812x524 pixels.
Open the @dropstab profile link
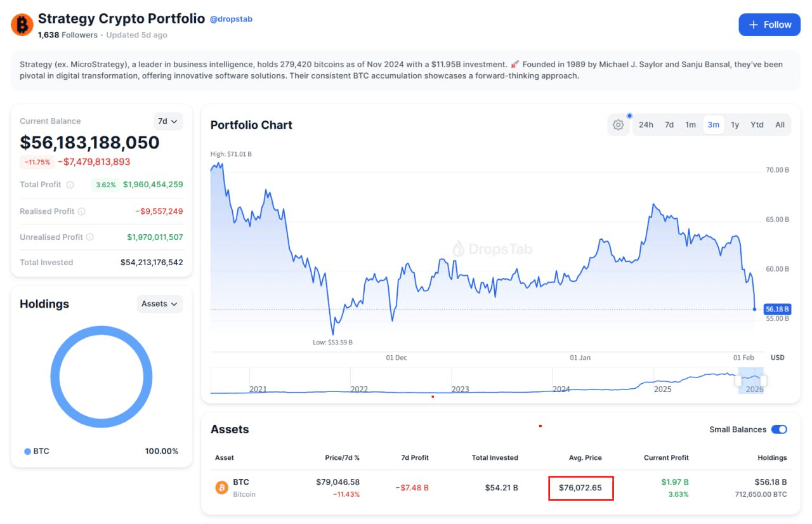pyautogui.click(x=231, y=19)
